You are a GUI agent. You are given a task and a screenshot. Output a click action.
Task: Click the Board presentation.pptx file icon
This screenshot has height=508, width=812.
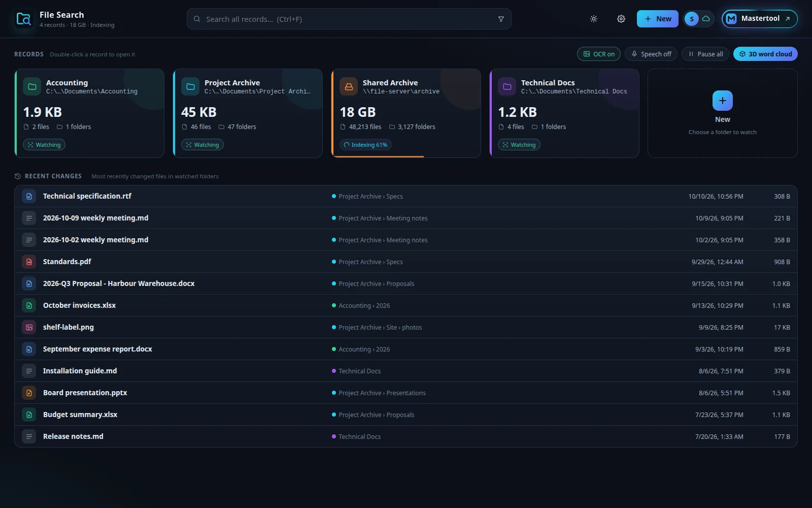pos(29,393)
